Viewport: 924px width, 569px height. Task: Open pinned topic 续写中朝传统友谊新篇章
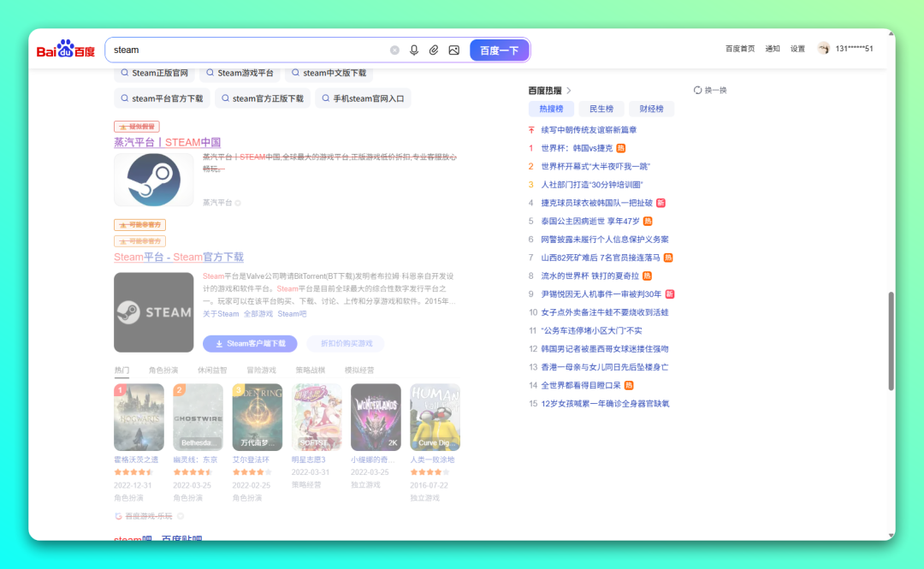[589, 130]
